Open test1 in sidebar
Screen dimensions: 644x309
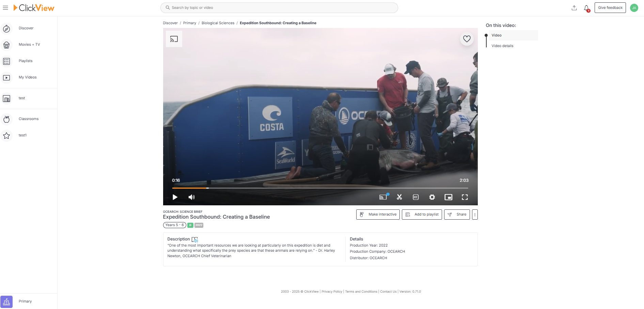pos(22,135)
